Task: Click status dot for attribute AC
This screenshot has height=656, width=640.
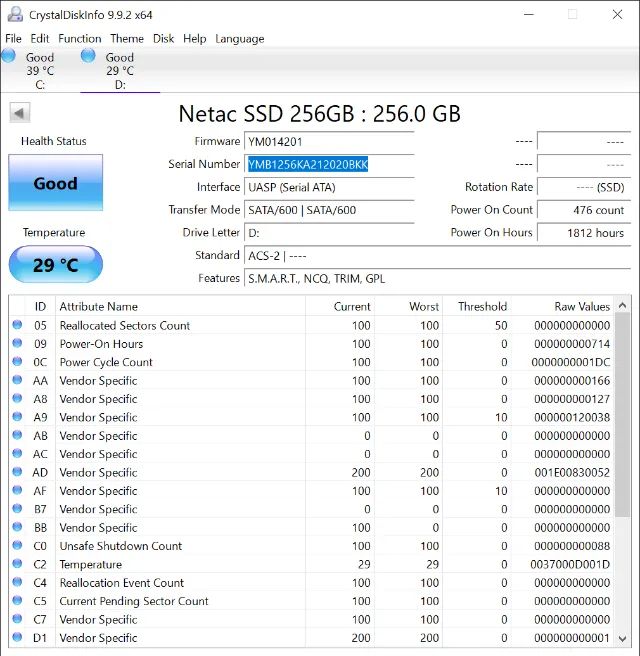Action: point(17,454)
